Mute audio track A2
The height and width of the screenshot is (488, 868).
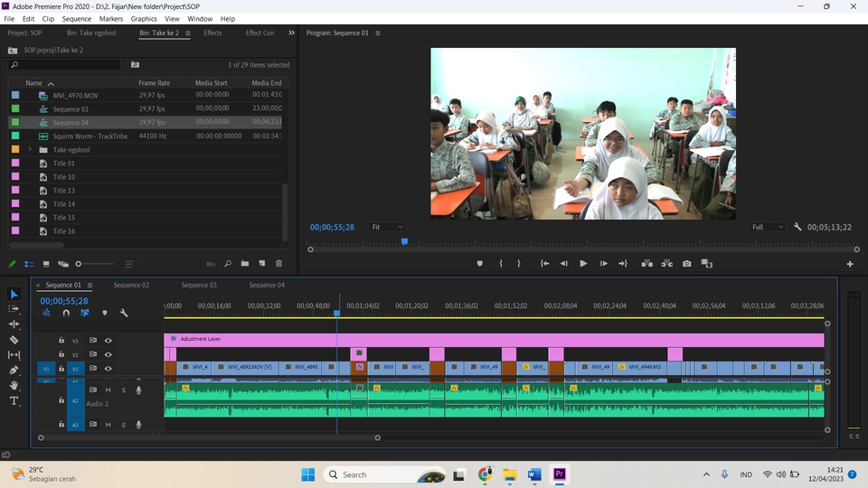pyautogui.click(x=108, y=390)
